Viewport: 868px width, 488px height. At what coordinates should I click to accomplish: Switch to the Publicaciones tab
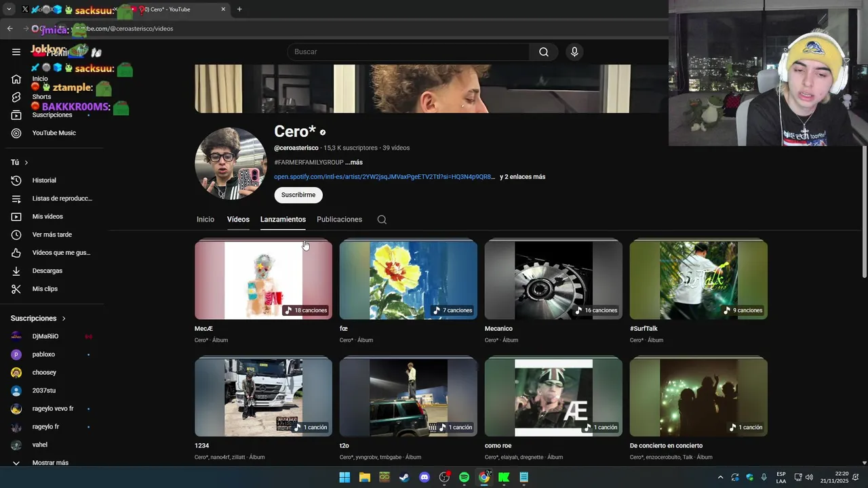tap(339, 220)
